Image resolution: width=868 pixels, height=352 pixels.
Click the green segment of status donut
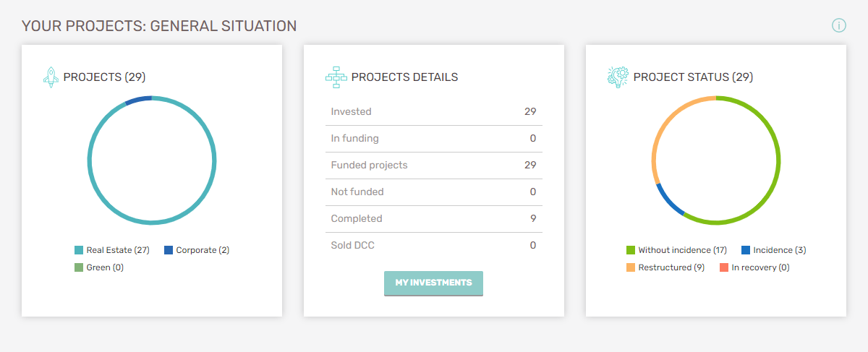click(x=777, y=160)
